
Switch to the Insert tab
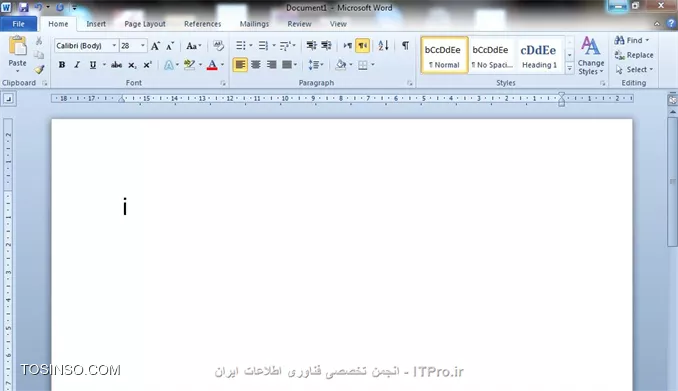96,24
